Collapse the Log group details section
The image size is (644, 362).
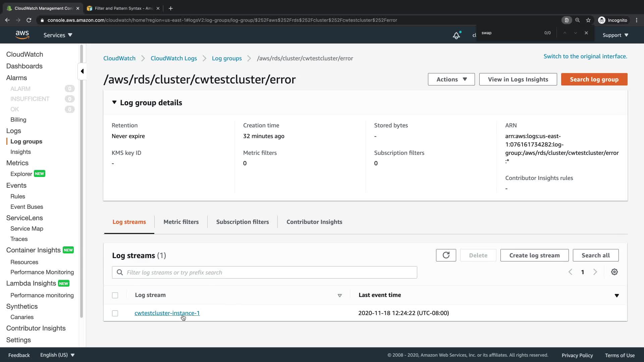(114, 103)
